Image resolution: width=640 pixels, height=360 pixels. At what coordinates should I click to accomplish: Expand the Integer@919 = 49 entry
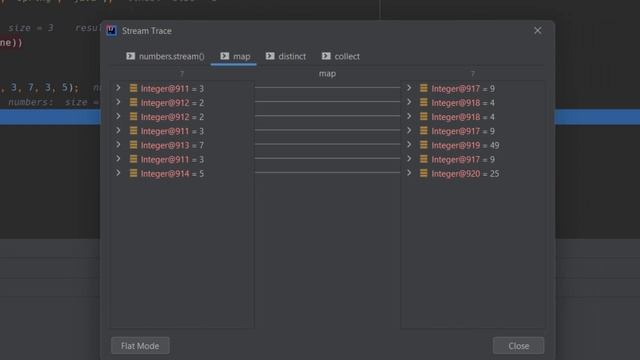(409, 145)
